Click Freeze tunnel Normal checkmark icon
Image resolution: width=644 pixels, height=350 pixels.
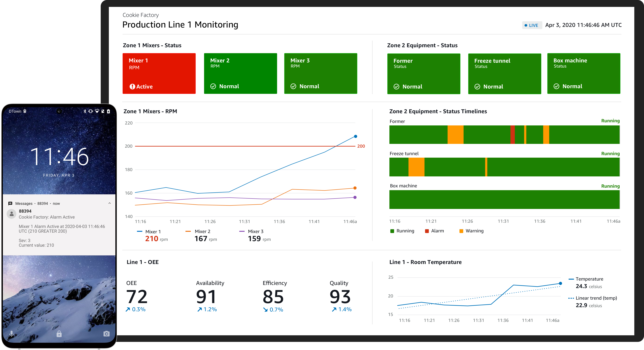pyautogui.click(x=477, y=86)
